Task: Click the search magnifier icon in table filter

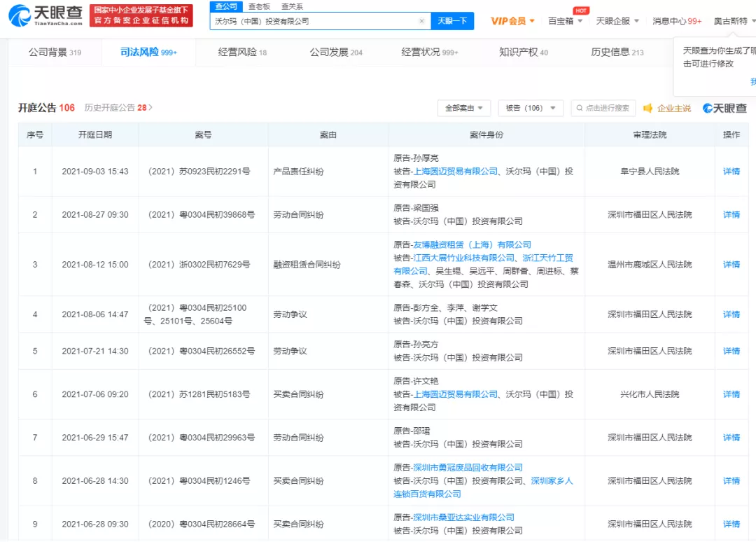Action: 579,109
